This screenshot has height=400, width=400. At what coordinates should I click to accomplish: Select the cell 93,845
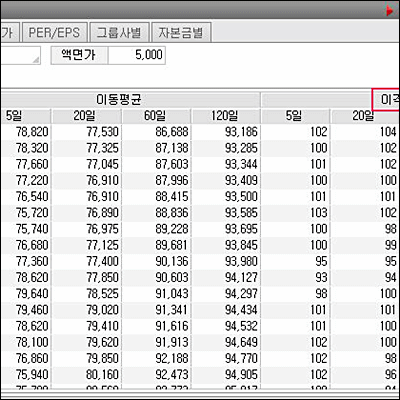(226, 245)
